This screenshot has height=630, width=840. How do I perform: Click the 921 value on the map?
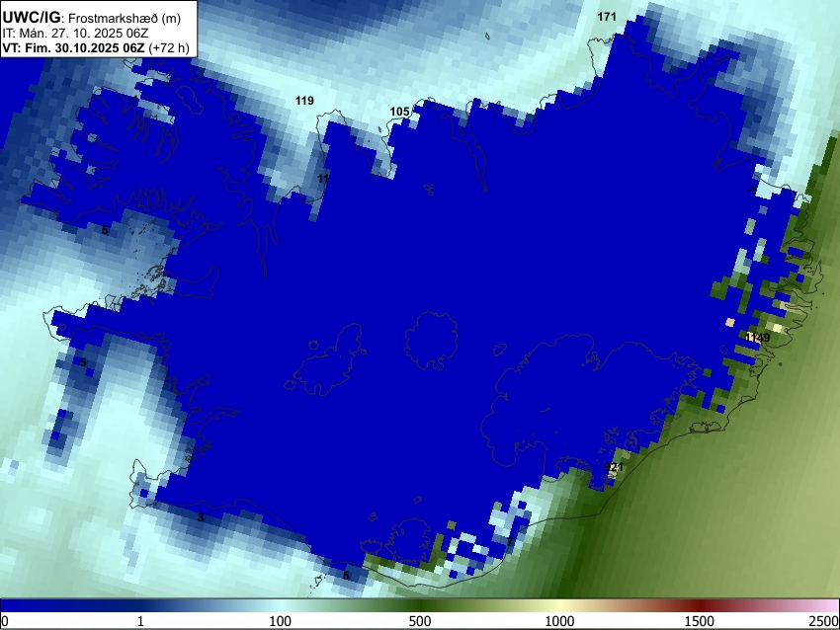tap(613, 467)
